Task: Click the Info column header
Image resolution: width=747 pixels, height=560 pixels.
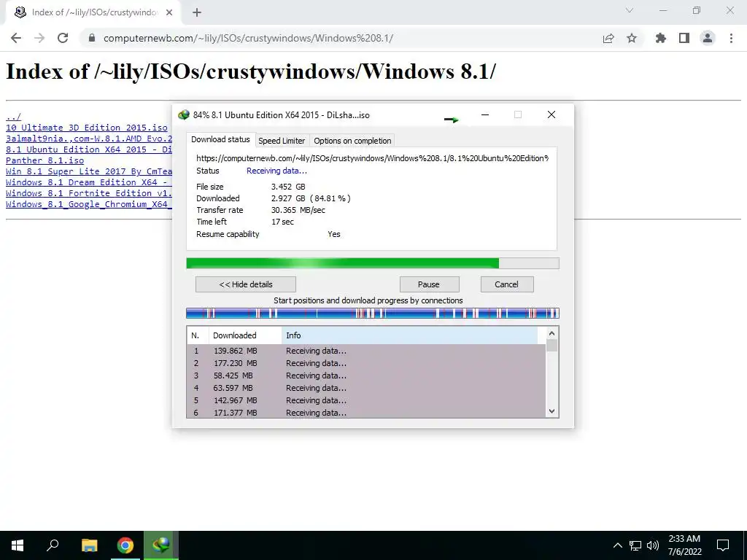Action: (409, 335)
